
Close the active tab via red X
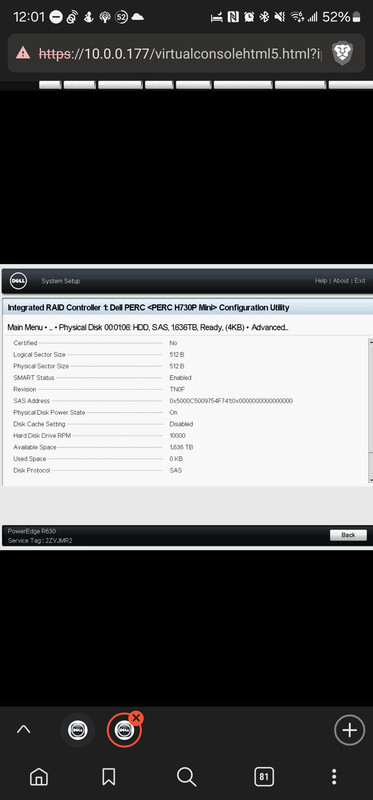click(x=136, y=718)
